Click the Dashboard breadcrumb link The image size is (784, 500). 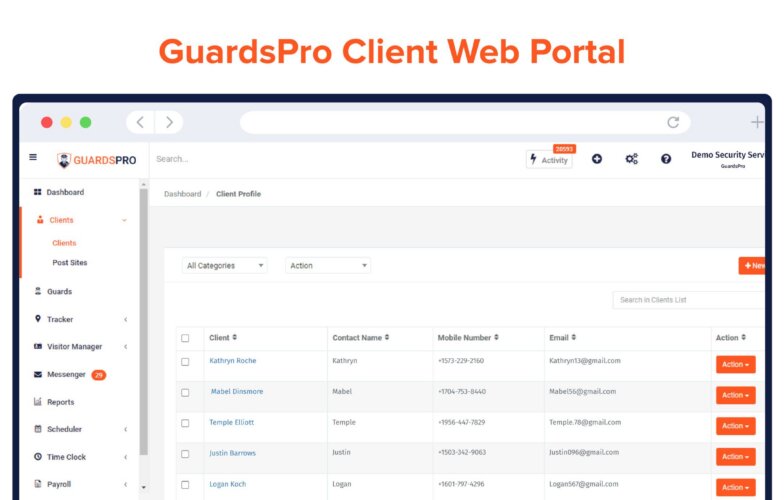click(x=182, y=194)
